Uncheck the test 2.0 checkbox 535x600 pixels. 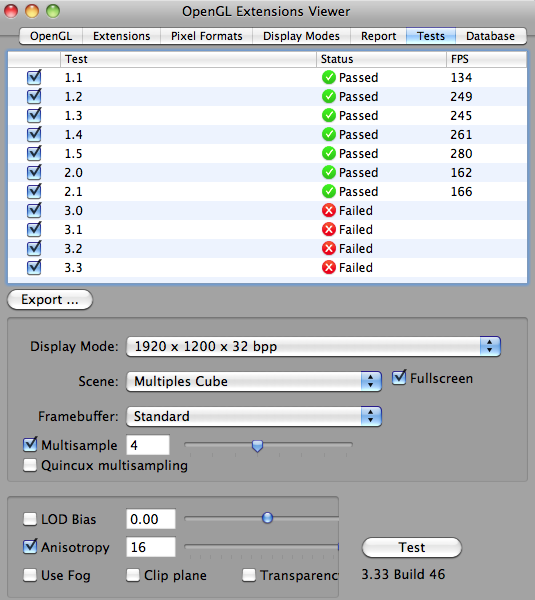click(x=34, y=173)
